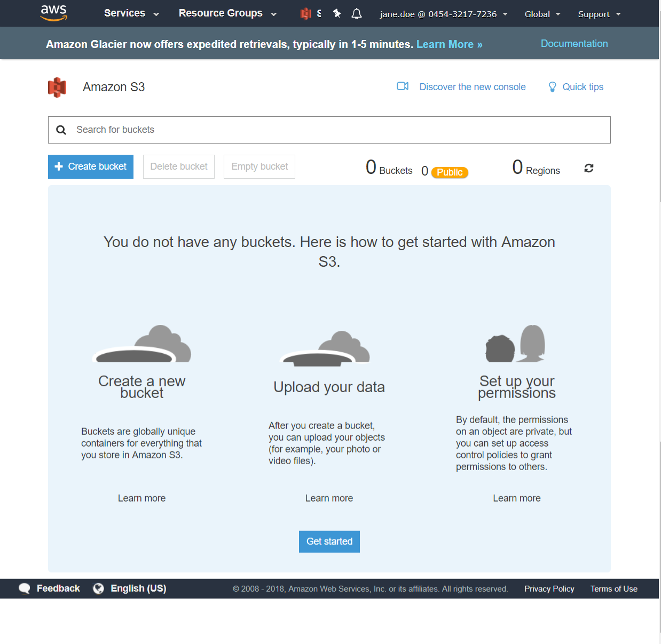The image size is (661, 644).
Task: Click the AWS logo home icon
Action: 54,13
